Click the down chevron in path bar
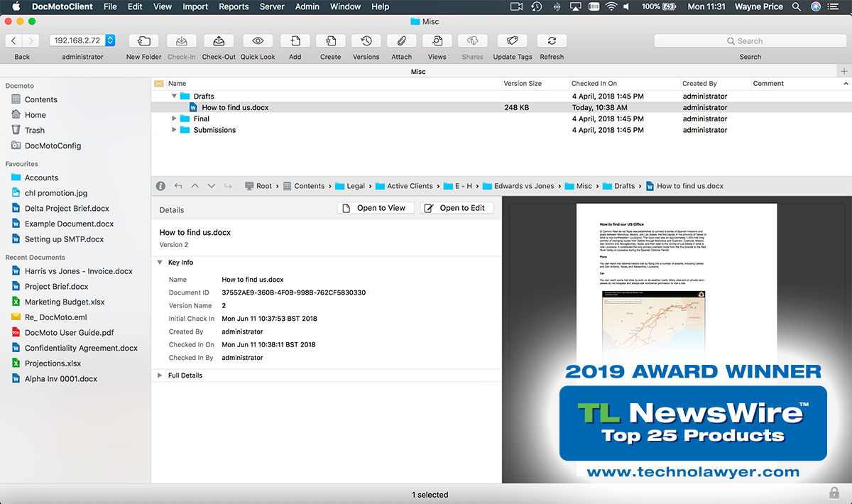Viewport: 852px width, 504px height. (x=211, y=186)
